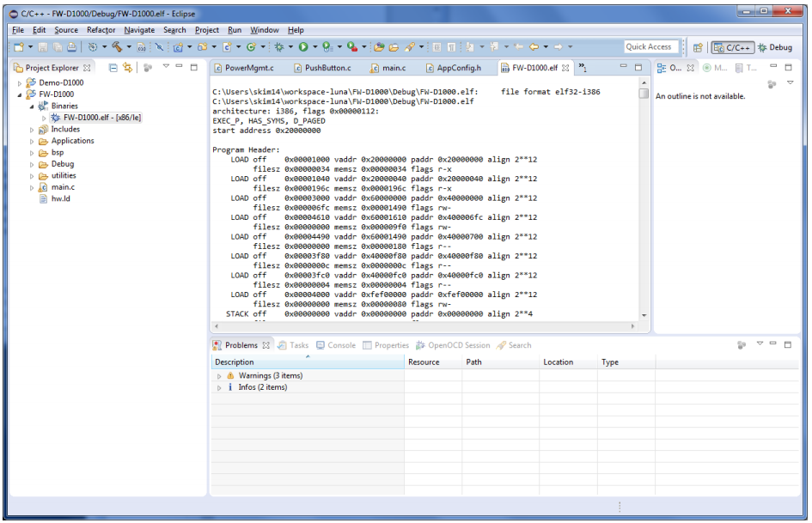
Task: Expand the Applications folder
Action: 32,142
